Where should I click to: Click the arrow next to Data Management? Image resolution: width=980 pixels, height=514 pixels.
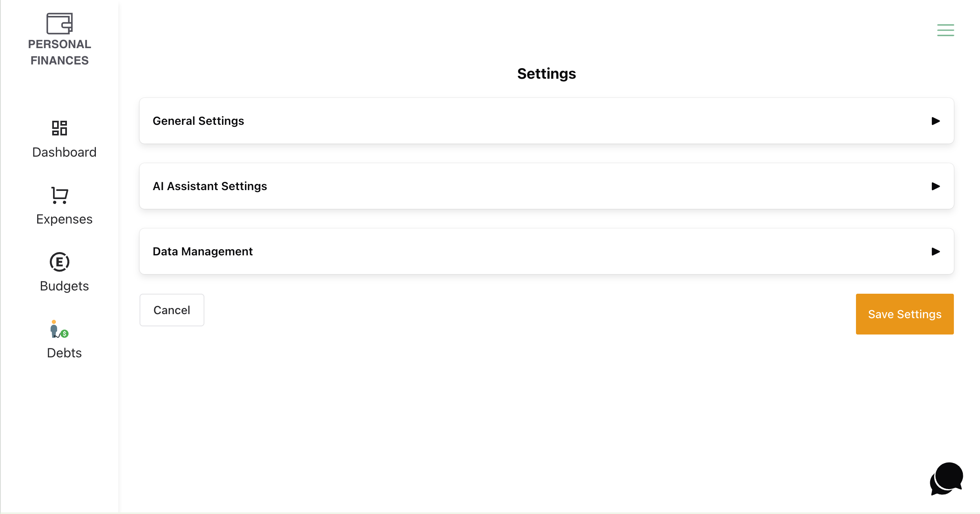(936, 251)
